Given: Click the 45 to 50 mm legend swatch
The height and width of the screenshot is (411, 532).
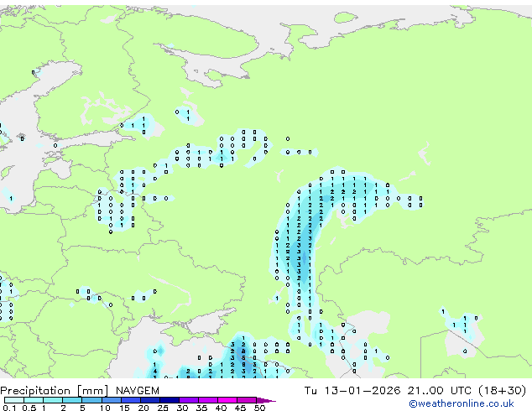Looking at the screenshot, I should (247, 400).
